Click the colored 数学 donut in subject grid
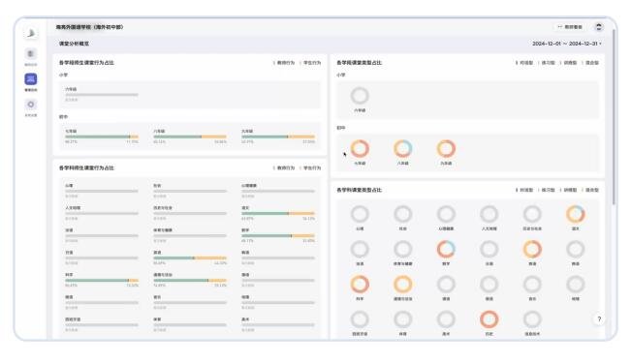The image size is (631, 364). pyautogui.click(x=446, y=249)
